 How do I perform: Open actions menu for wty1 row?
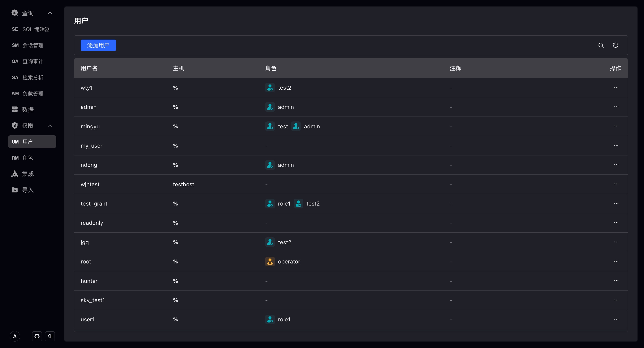tap(616, 87)
